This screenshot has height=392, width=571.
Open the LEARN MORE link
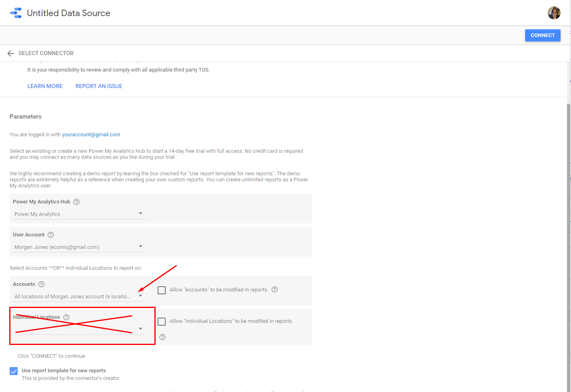tap(45, 86)
